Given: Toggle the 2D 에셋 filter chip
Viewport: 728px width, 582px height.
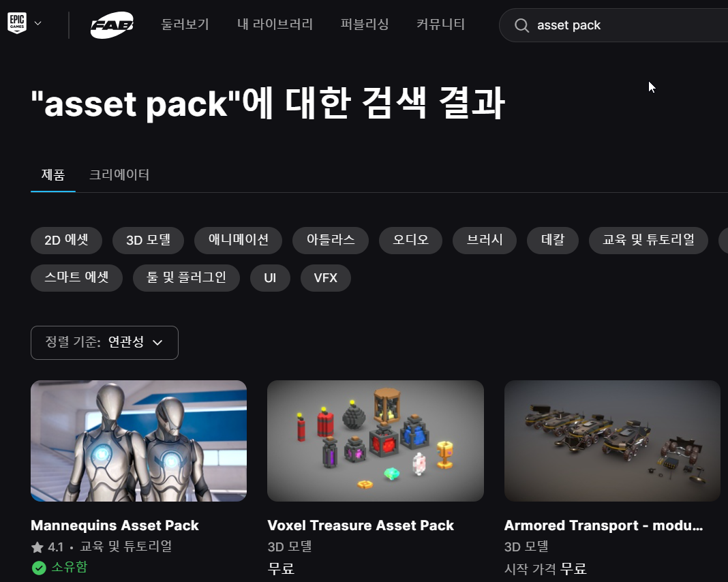Looking at the screenshot, I should tap(66, 241).
